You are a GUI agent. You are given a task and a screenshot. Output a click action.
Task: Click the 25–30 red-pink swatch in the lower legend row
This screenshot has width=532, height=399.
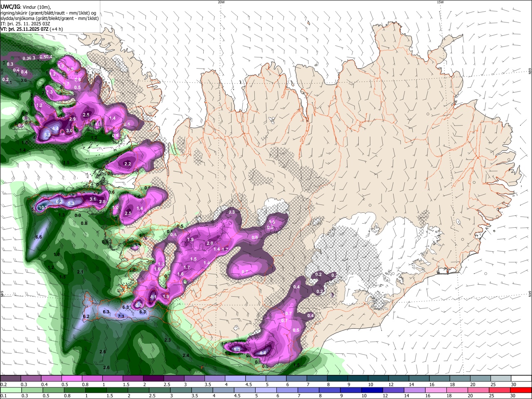pos(499,390)
